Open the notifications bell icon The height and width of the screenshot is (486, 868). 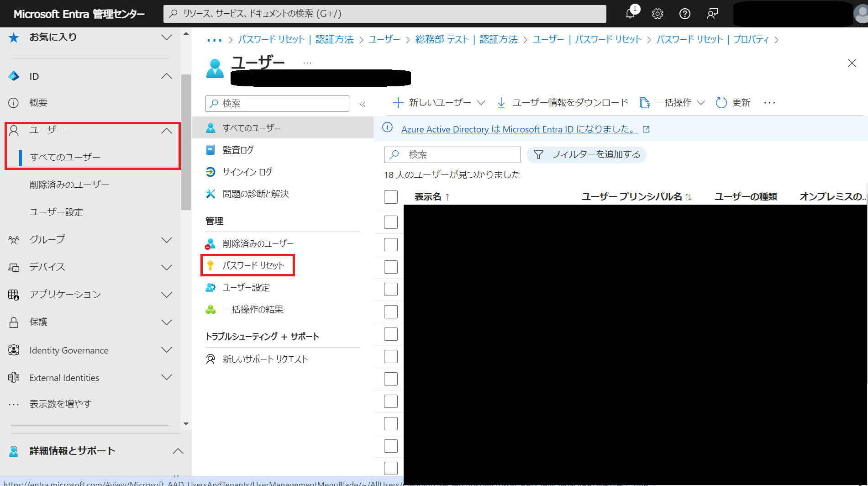click(x=630, y=14)
